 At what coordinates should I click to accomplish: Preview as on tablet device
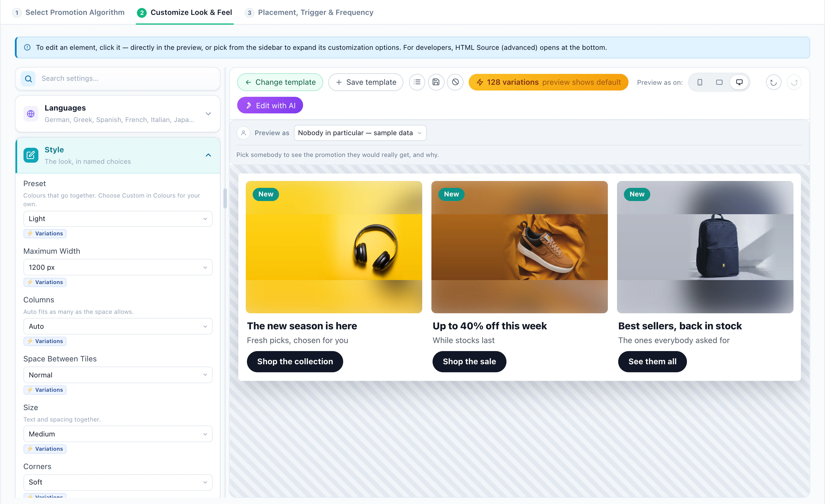coord(719,82)
